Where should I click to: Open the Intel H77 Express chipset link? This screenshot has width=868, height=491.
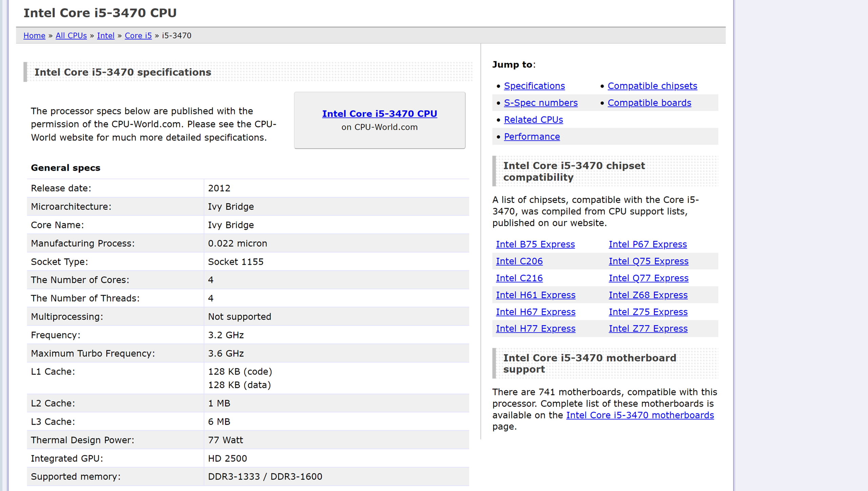coord(536,329)
